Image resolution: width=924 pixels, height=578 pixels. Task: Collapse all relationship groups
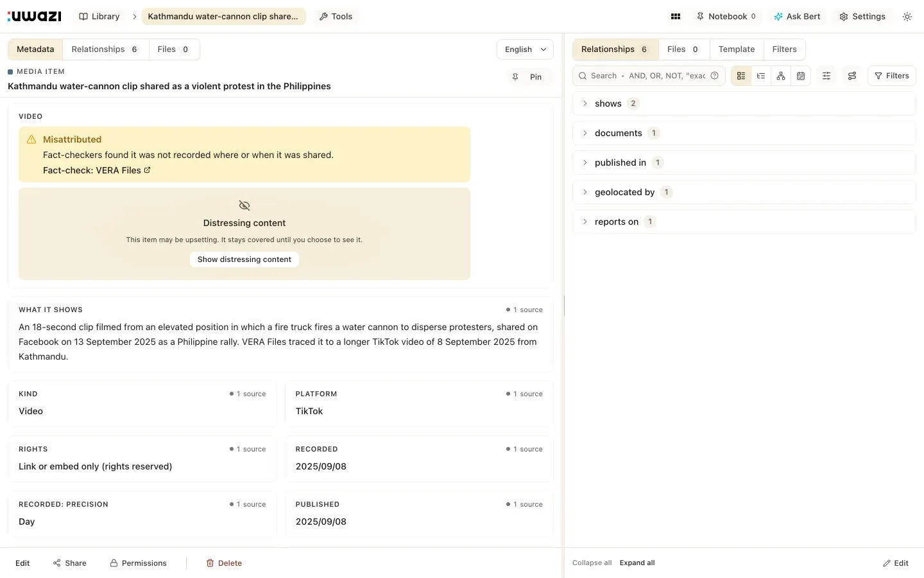point(592,563)
